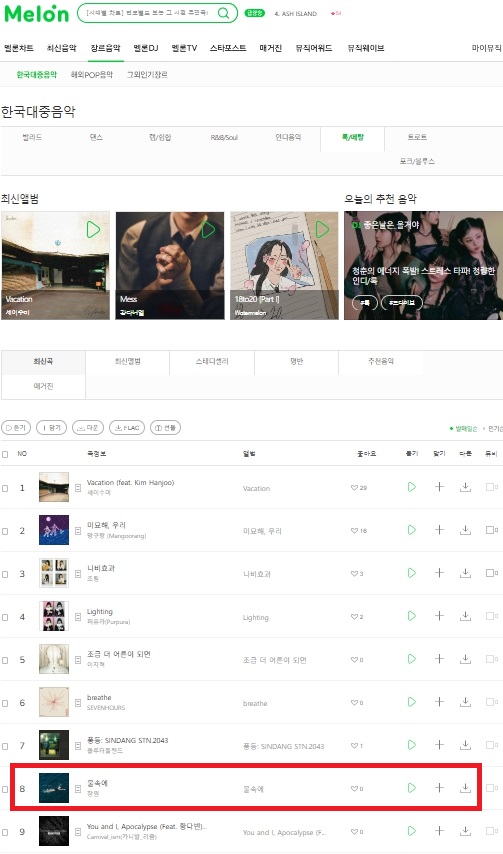
Task: Play song number 8 in highlighted row
Action: 412,788
